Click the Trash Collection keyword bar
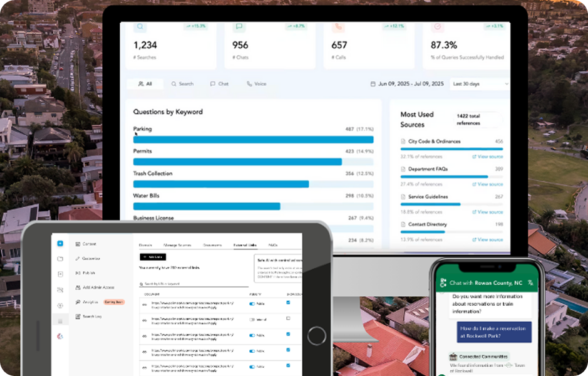 (x=253, y=184)
